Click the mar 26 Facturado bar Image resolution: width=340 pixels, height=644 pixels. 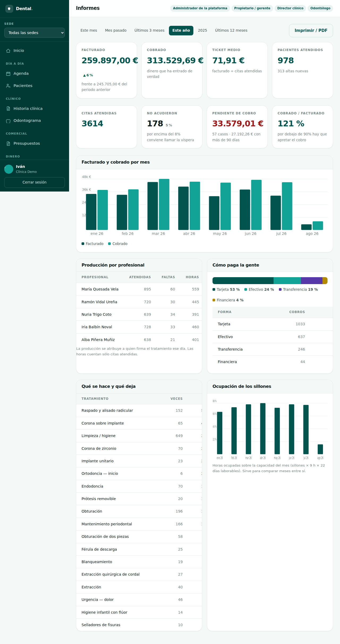(153, 206)
